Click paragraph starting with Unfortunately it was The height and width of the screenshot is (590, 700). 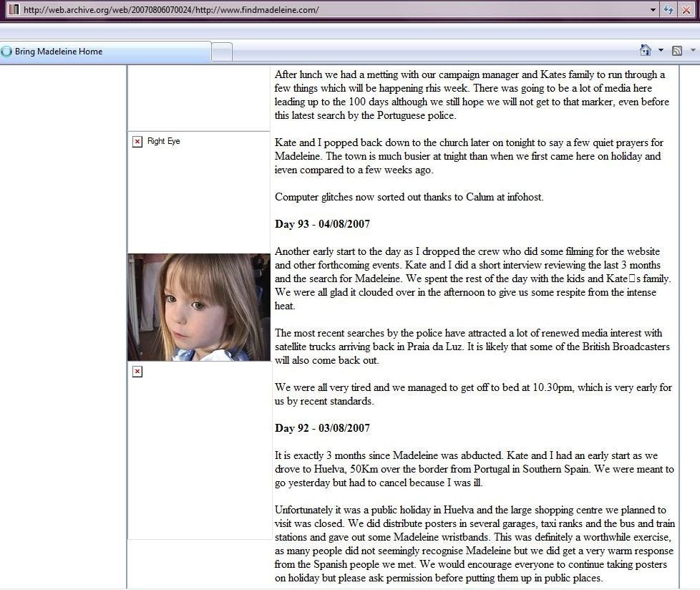coord(474,544)
